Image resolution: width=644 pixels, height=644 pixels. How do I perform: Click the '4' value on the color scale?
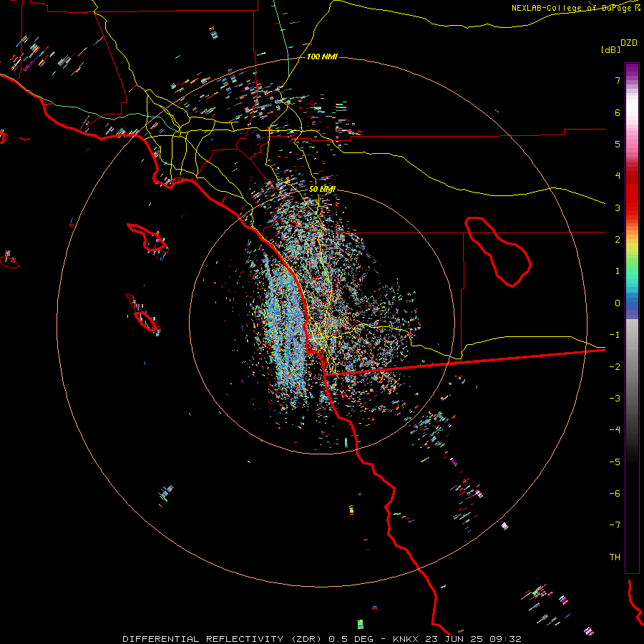pyautogui.click(x=618, y=176)
